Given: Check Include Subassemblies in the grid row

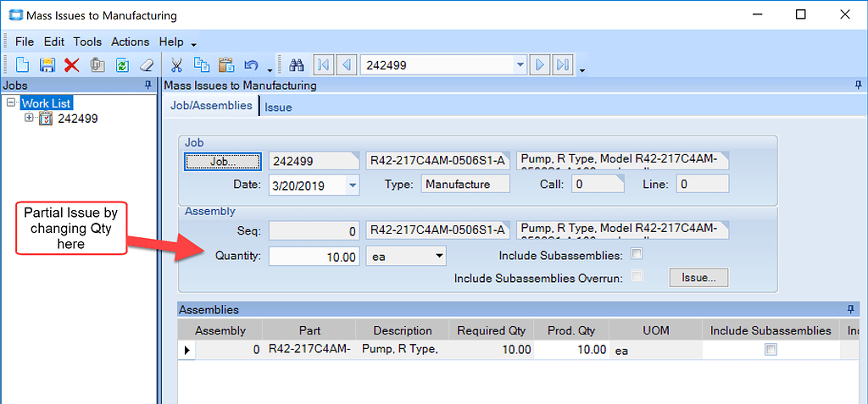Looking at the screenshot, I should [x=771, y=349].
